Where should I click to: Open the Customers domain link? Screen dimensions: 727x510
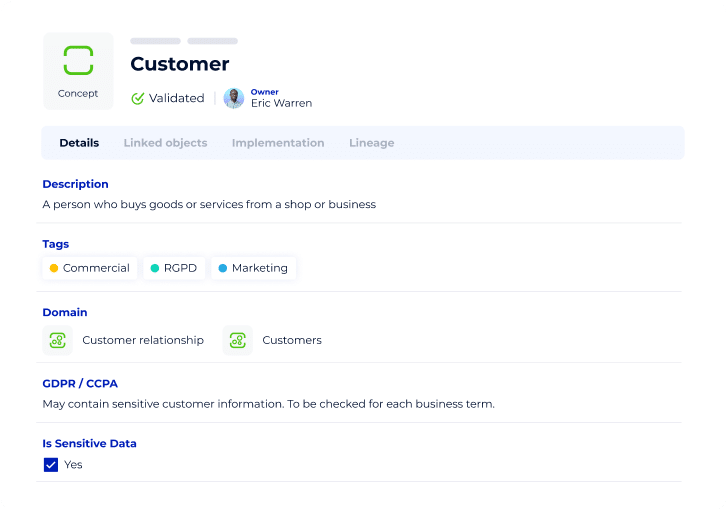292,340
